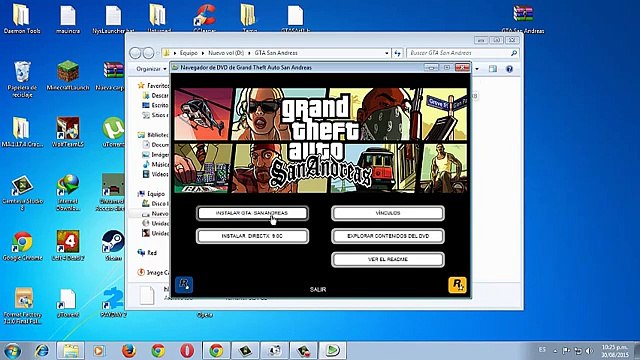
Task: Select Imágenes library in navigation pane
Action: pos(155,155)
